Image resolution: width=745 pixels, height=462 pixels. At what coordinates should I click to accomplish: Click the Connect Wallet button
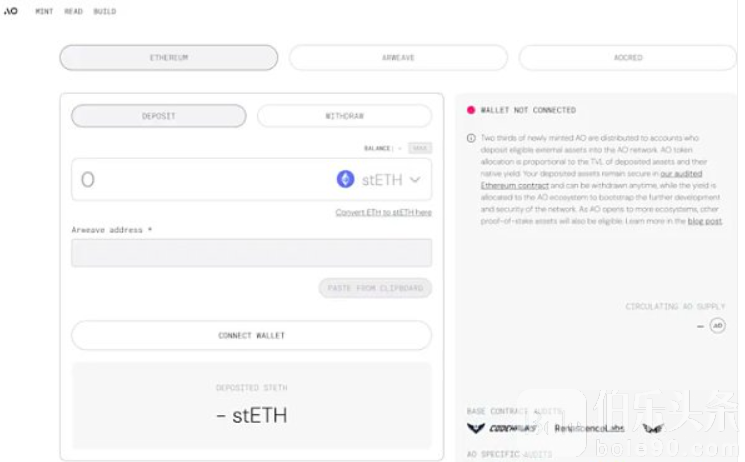tap(251, 336)
